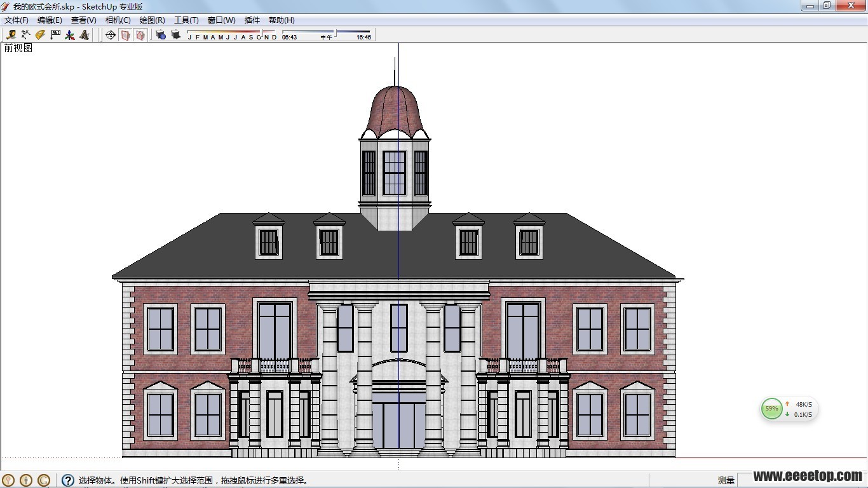Restore down the SketchUp window
The image size is (868, 488).
point(827,6)
